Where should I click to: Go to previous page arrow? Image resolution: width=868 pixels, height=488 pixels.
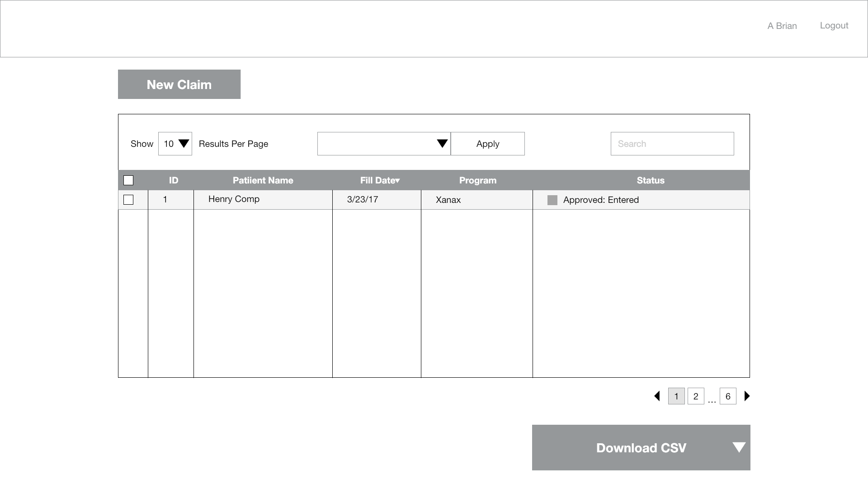coord(657,396)
